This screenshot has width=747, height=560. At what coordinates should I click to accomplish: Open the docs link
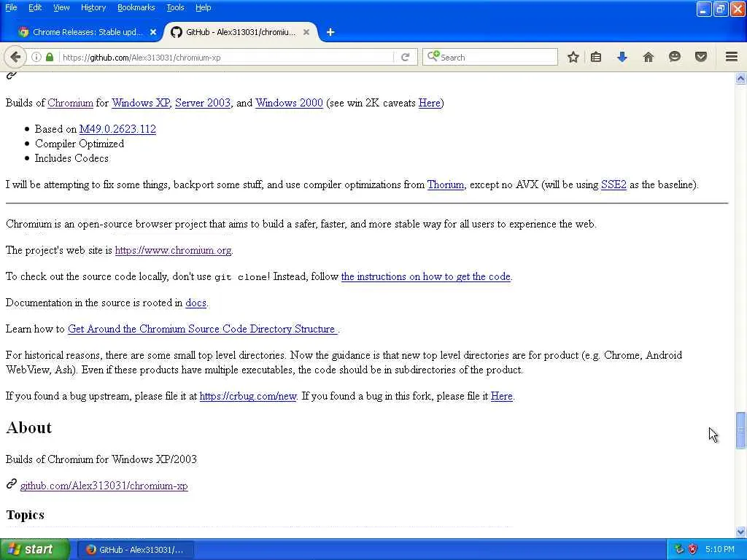click(x=196, y=303)
